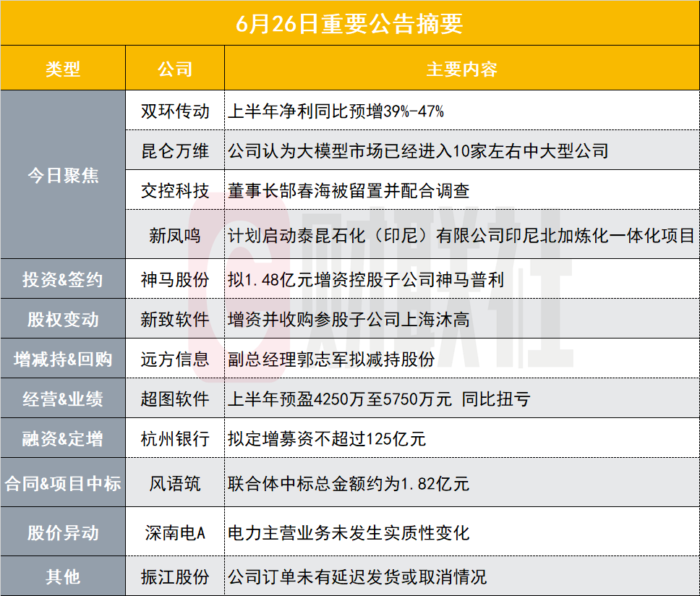Click the 其他 category cell

point(63,576)
